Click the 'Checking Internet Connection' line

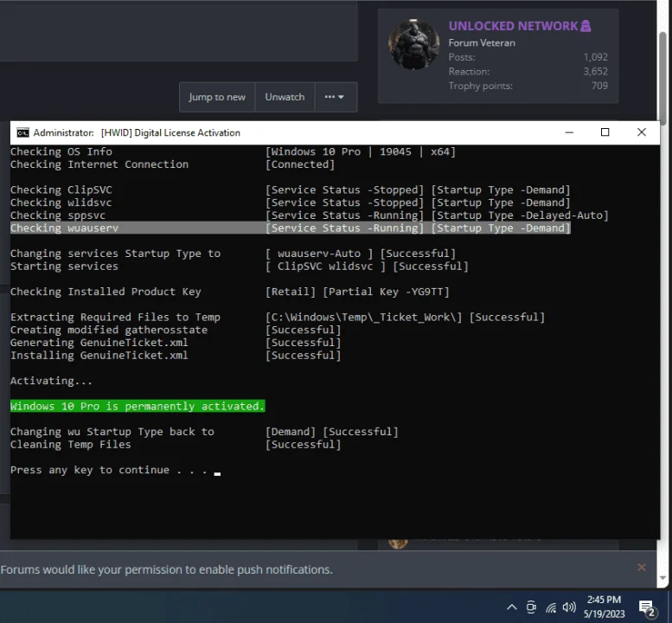point(99,164)
